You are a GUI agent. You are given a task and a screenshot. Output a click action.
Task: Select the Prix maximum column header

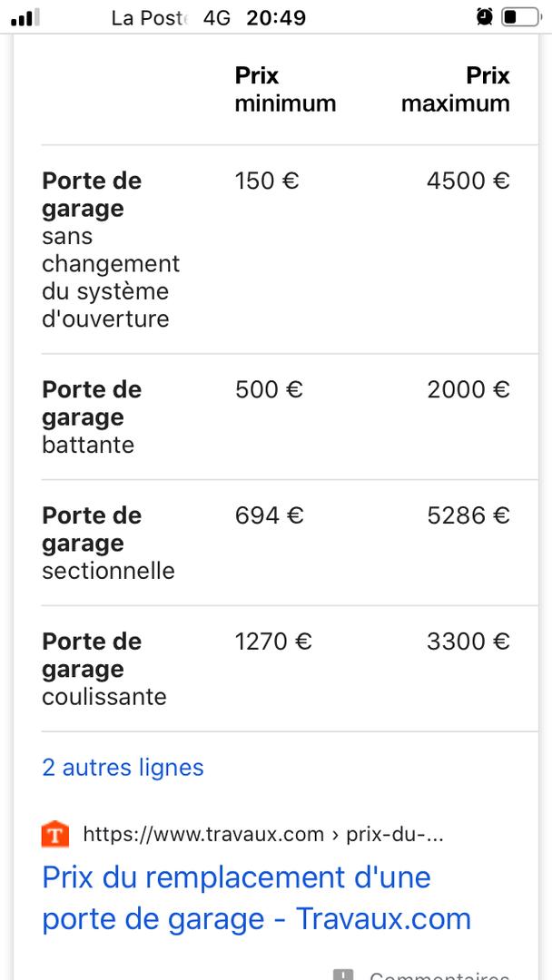click(x=456, y=89)
